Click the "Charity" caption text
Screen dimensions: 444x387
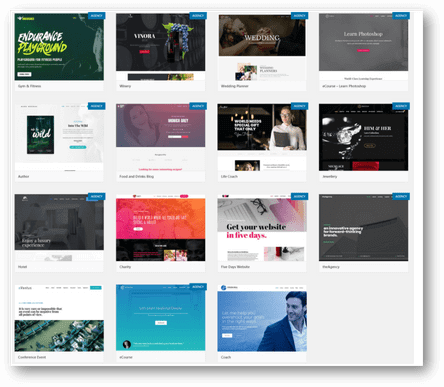click(125, 267)
